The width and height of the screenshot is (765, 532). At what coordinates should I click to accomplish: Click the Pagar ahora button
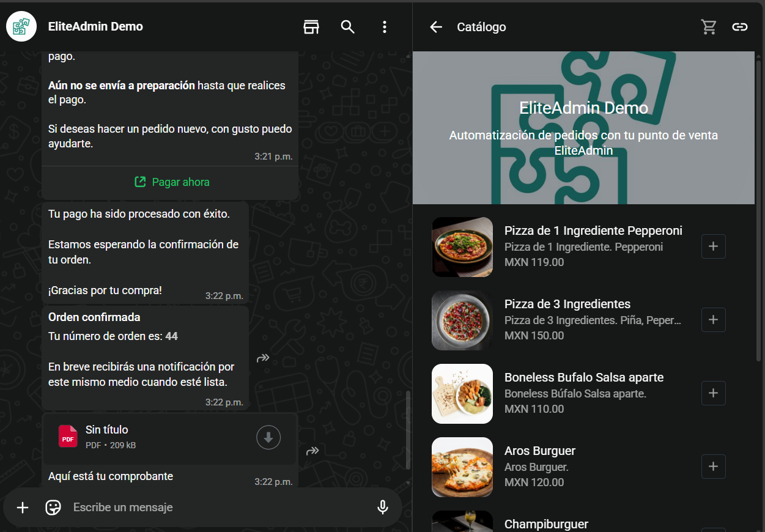tap(171, 182)
